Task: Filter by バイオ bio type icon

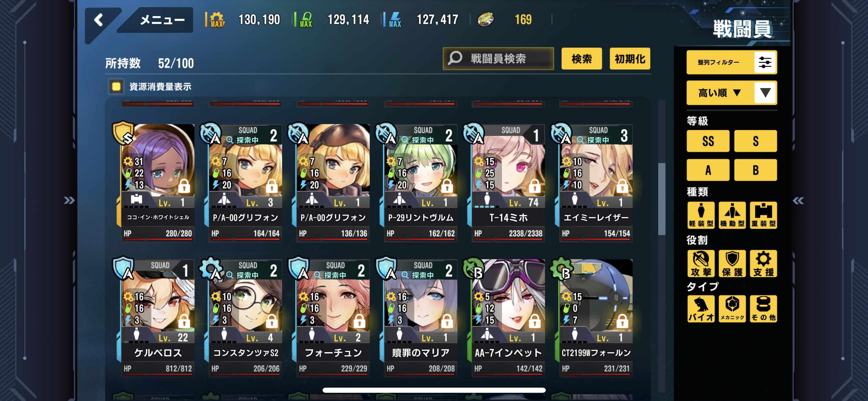Action: point(701,309)
